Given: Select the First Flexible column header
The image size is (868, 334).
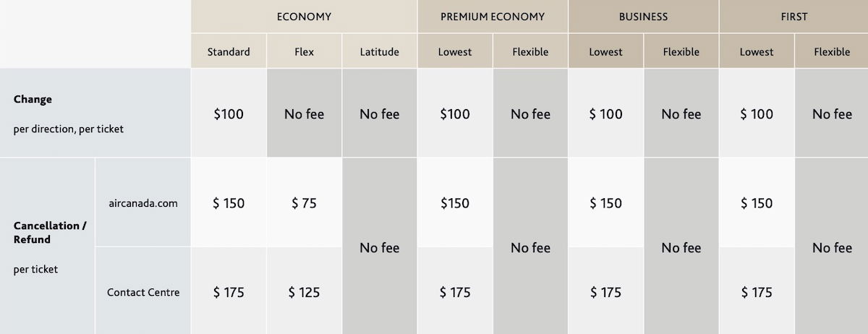Looking at the screenshot, I should [x=832, y=52].
